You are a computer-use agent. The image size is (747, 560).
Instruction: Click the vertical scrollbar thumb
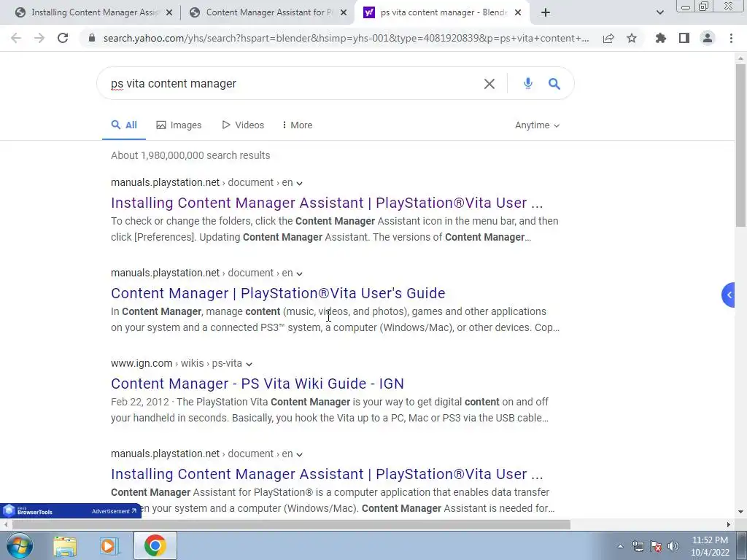click(740, 145)
